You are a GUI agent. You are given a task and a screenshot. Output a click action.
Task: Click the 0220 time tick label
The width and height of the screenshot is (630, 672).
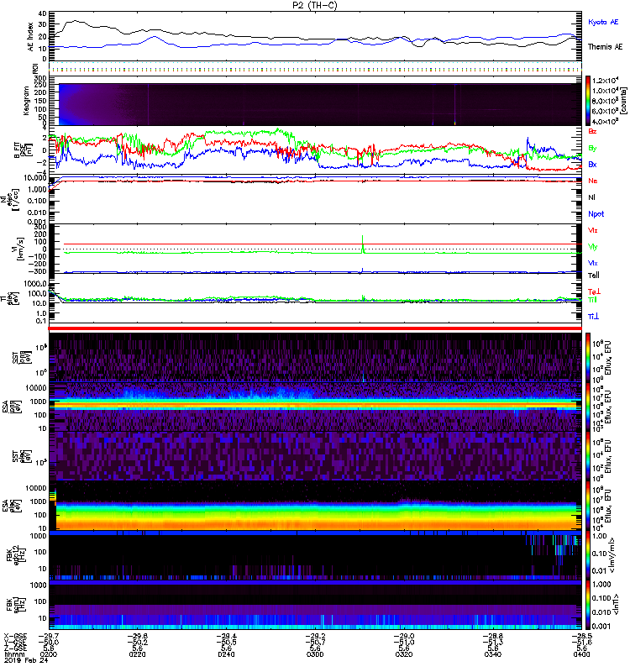tap(137, 654)
